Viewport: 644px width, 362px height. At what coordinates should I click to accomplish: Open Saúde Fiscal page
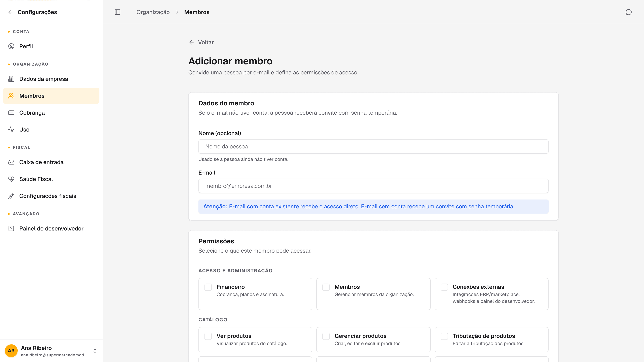(x=51, y=179)
